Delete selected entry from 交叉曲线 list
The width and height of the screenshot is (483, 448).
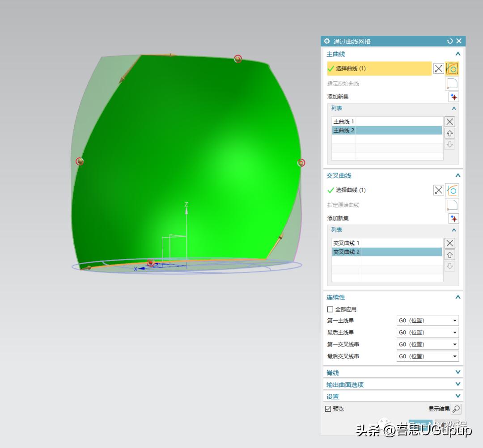point(450,243)
